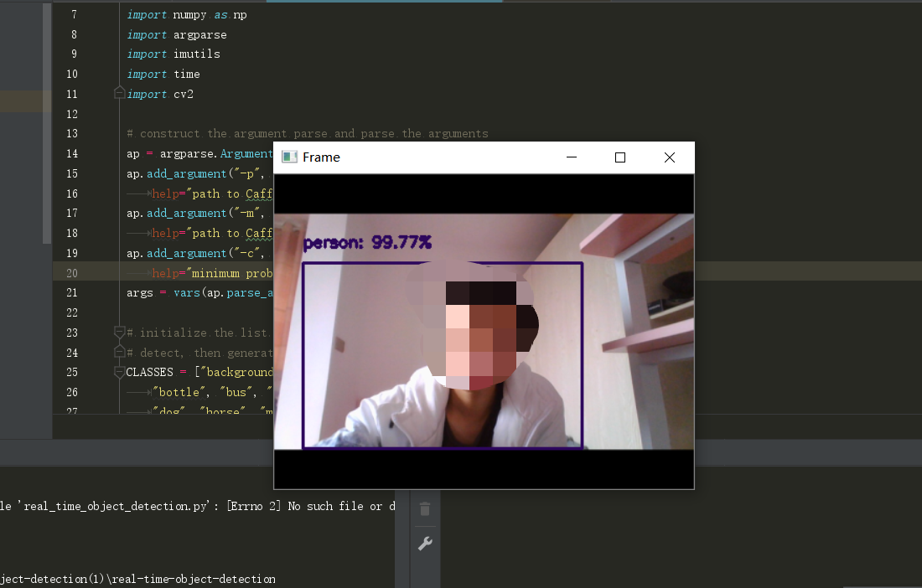Click the Frame window title text
Screen dimensions: 922x588
[x=321, y=157]
